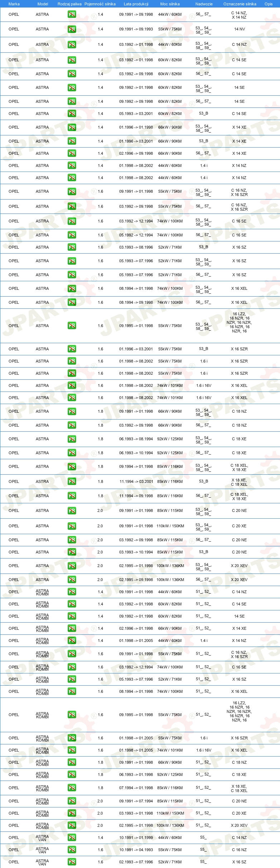Select 'ASTRA VAN' model cell in X 16 SZ row
Viewport: 280px width, 868px height.
tap(42, 862)
